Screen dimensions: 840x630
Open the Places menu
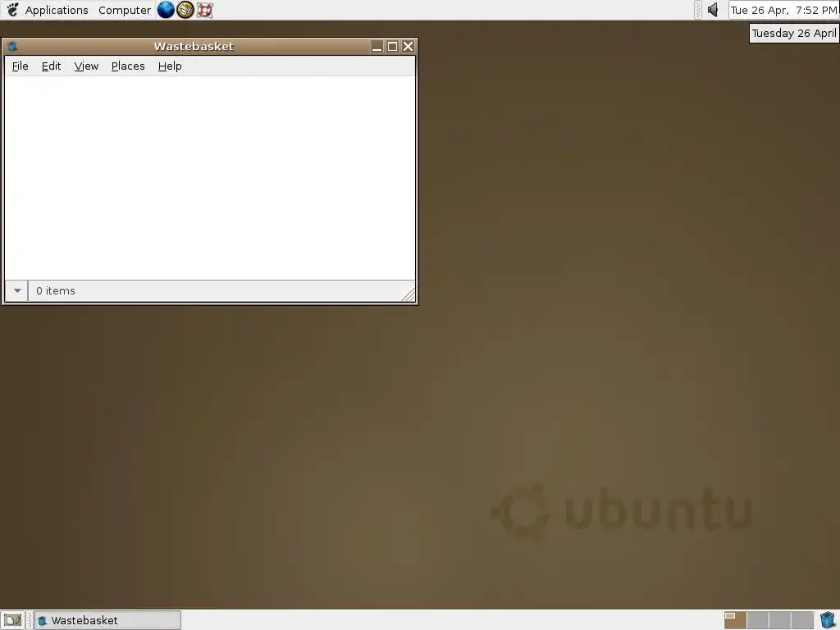click(x=128, y=66)
